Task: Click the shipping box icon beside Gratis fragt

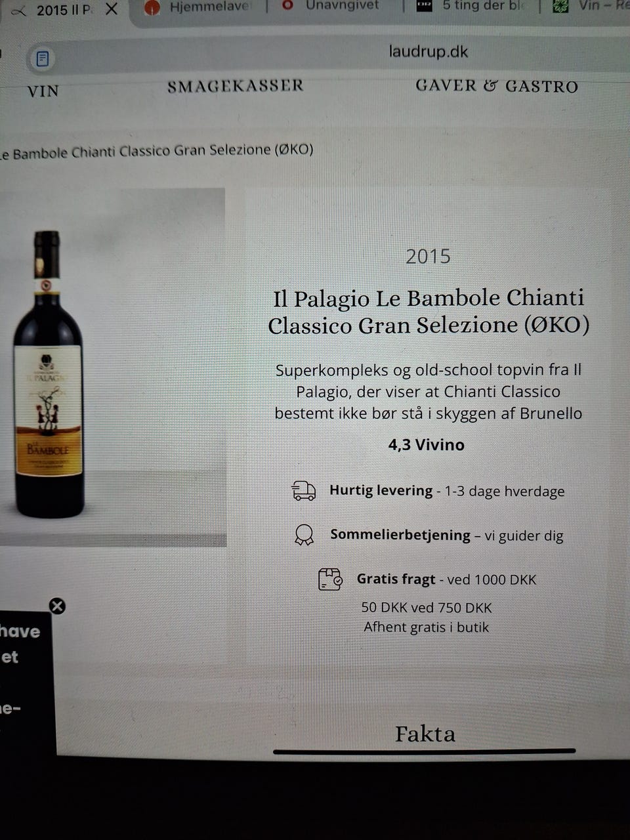Action: pos(330,579)
